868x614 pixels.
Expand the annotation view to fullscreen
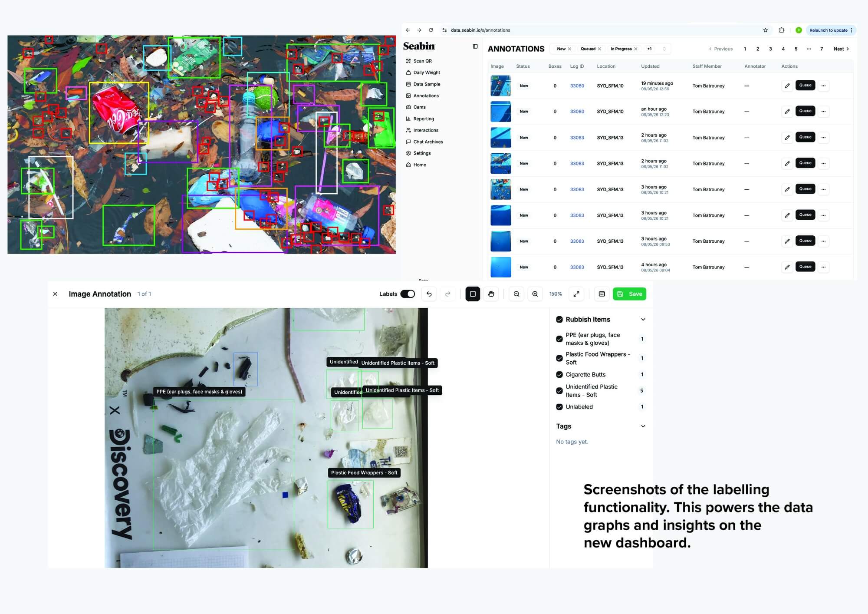pos(576,294)
